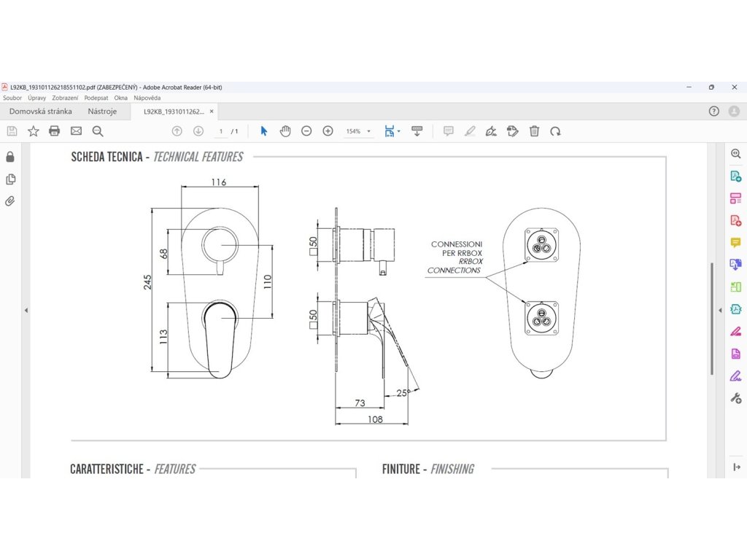Rotate the page view using the toolbar
The width and height of the screenshot is (747, 560).
(x=556, y=131)
